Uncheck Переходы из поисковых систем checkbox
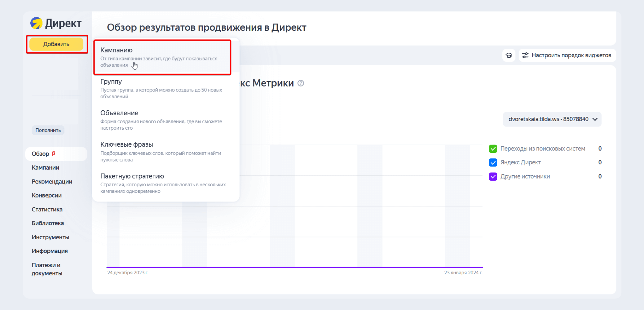The height and width of the screenshot is (310, 644). (493, 149)
